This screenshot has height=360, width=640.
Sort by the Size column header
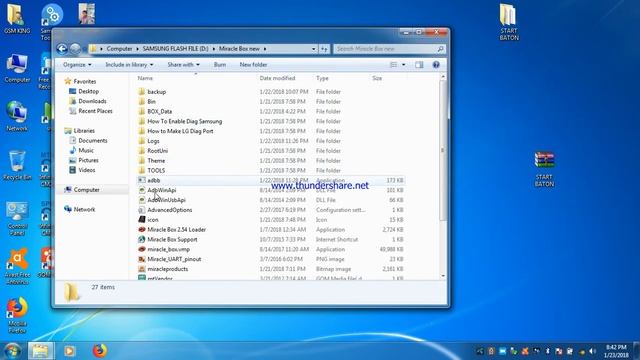[x=377, y=78]
